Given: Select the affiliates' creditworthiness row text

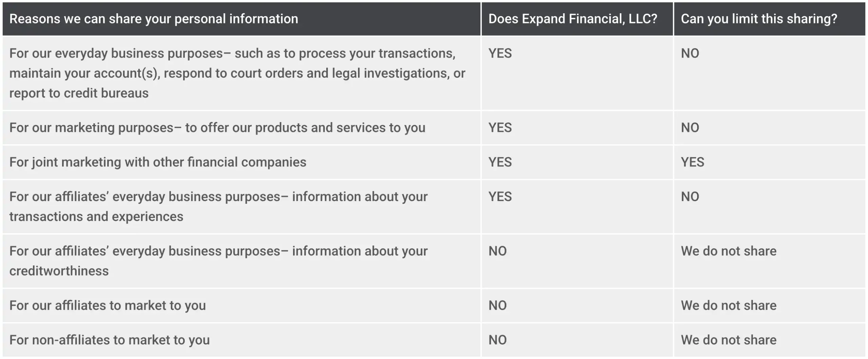Looking at the screenshot, I should [x=218, y=261].
